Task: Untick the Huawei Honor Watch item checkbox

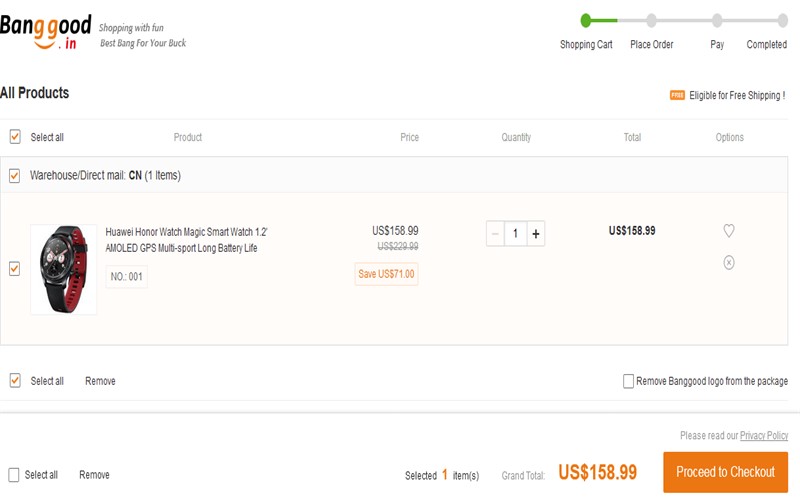Action: pos(14,268)
